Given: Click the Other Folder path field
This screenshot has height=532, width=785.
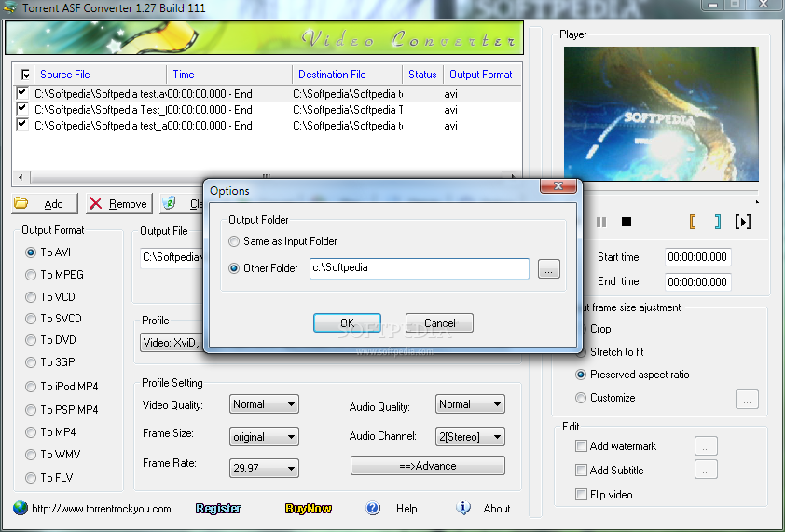Looking at the screenshot, I should 420,268.
